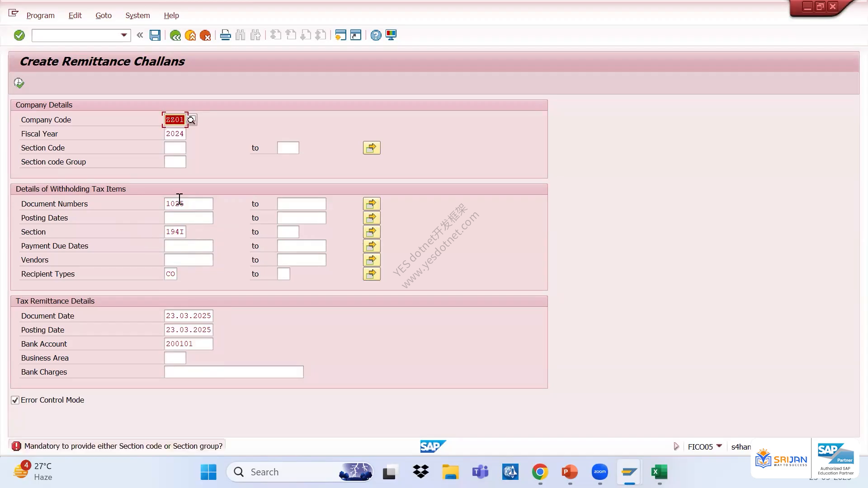Click Vendors multiple selection arrow button
Image resolution: width=868 pixels, height=488 pixels.
pos(372,260)
